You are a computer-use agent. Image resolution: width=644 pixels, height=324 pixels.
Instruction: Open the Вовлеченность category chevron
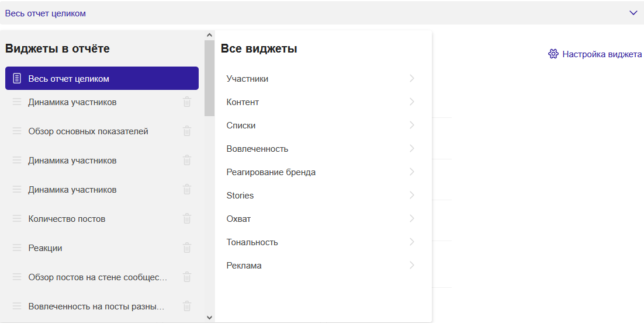coord(412,148)
